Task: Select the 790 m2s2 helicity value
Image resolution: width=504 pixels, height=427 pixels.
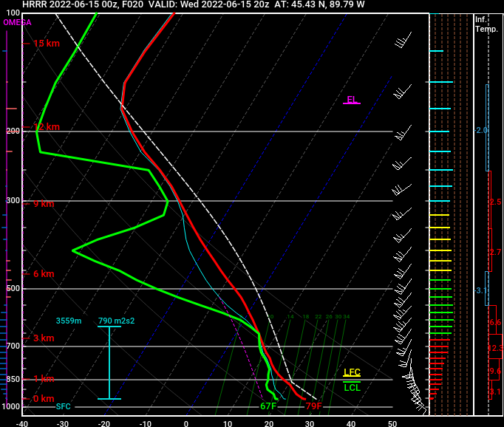Action: pyautogui.click(x=116, y=321)
